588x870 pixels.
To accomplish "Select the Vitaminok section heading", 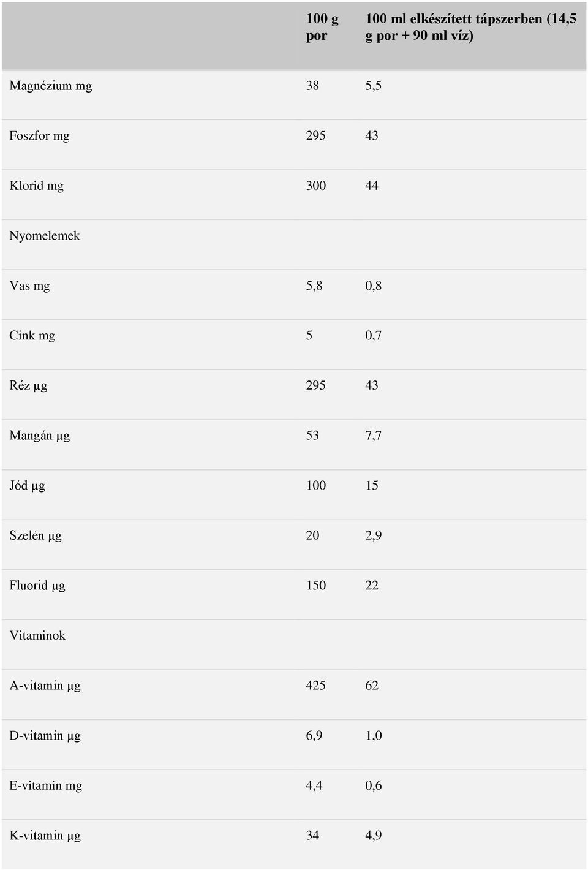I will [37, 635].
